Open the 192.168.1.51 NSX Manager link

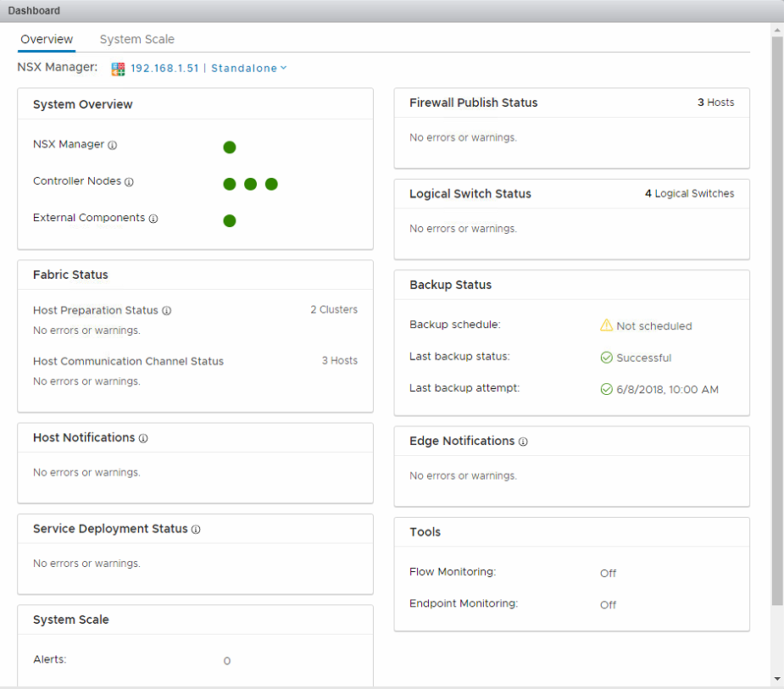[x=164, y=68]
